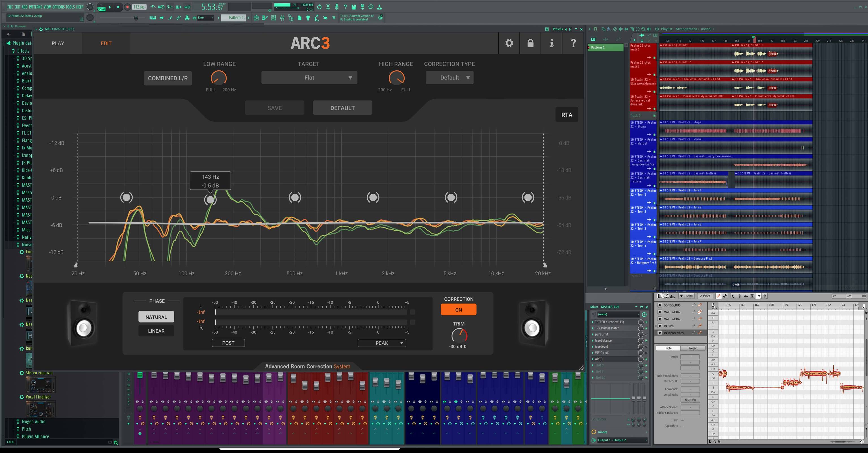Click the globe news notification icon
868x453 pixels.
[x=380, y=17]
